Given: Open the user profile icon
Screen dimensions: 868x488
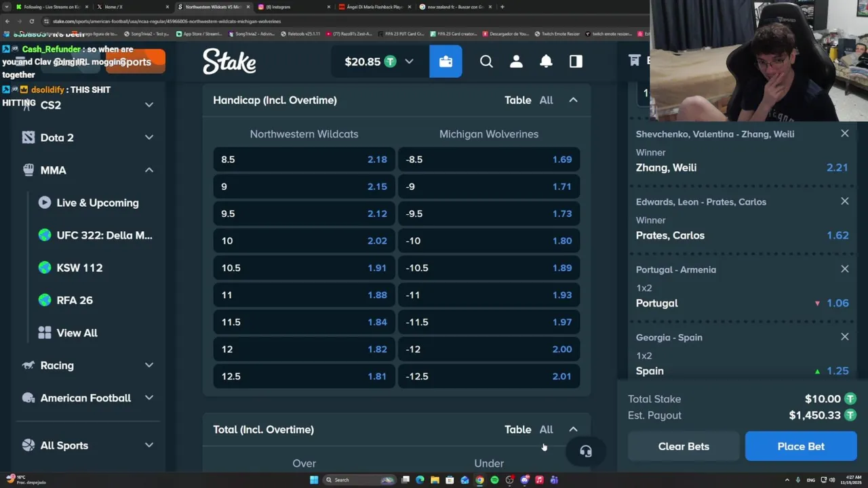Looking at the screenshot, I should click(x=516, y=62).
